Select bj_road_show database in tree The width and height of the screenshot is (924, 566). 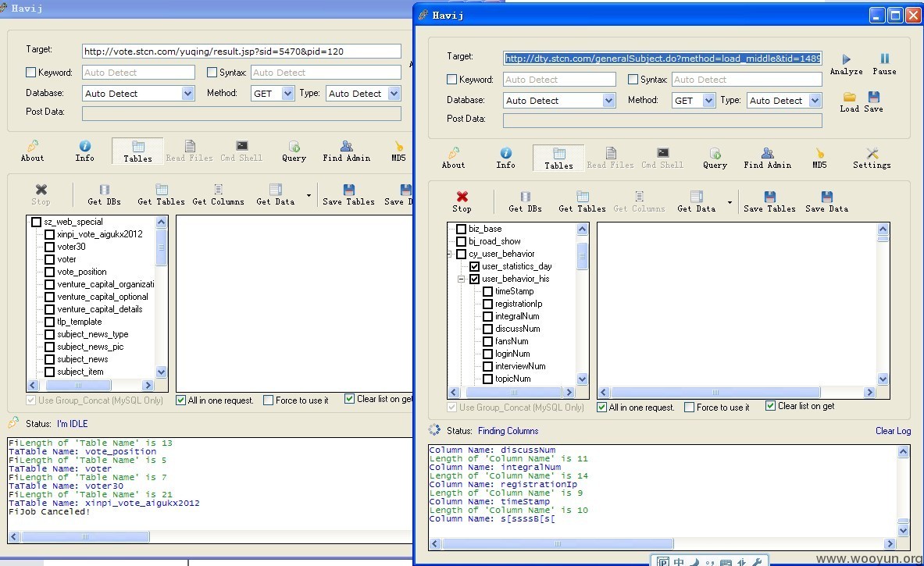point(494,241)
